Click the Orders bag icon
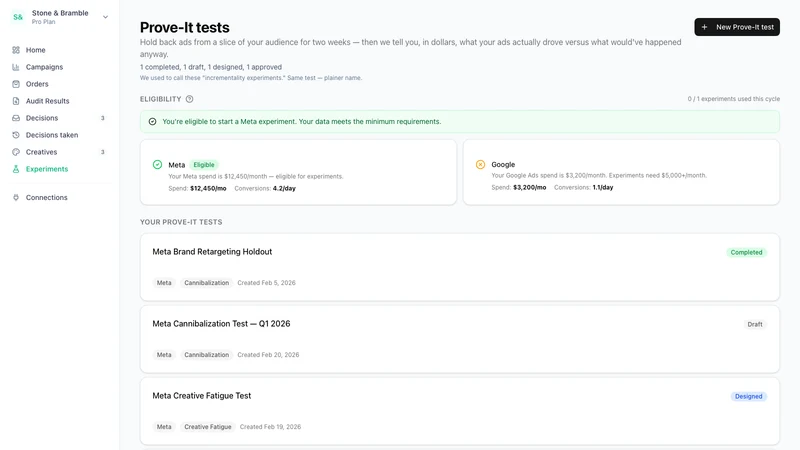Image resolution: width=800 pixels, height=450 pixels. (16, 84)
